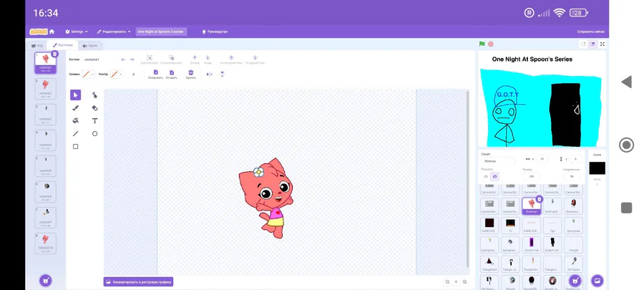Select the Rectangle tool

pos(75,146)
